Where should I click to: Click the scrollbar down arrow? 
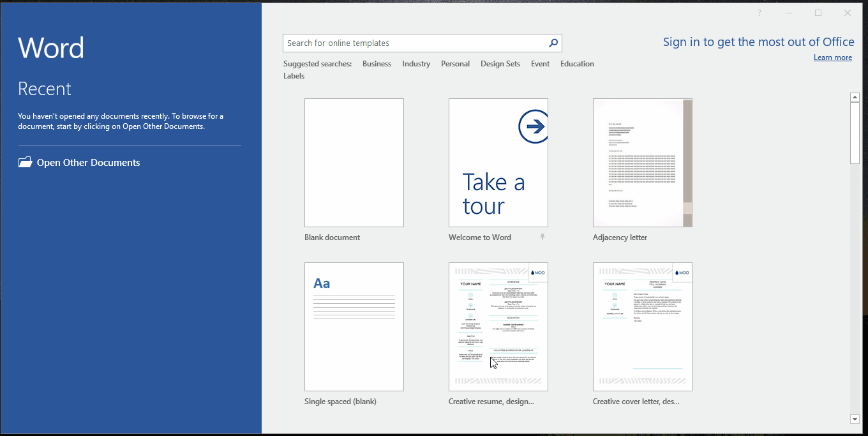click(855, 419)
